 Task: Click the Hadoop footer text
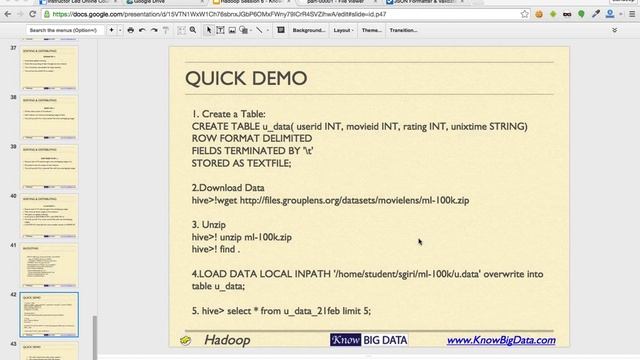(x=227, y=340)
